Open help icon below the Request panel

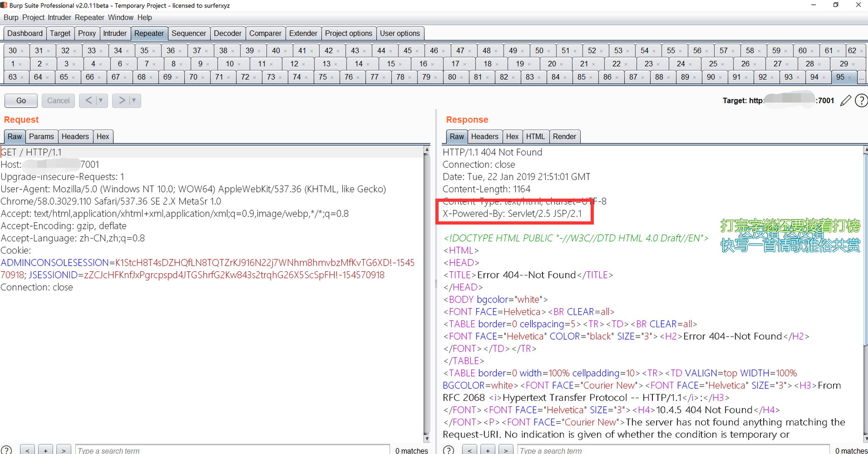click(6, 450)
